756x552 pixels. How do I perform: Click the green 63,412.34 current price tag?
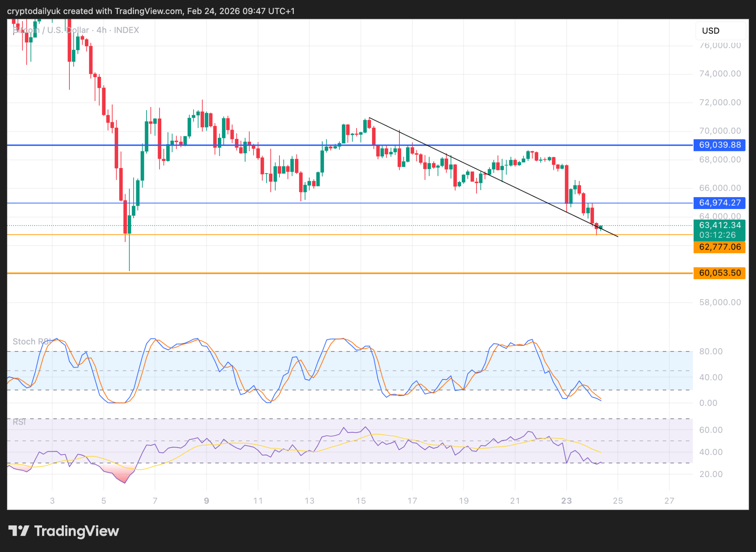(x=719, y=225)
